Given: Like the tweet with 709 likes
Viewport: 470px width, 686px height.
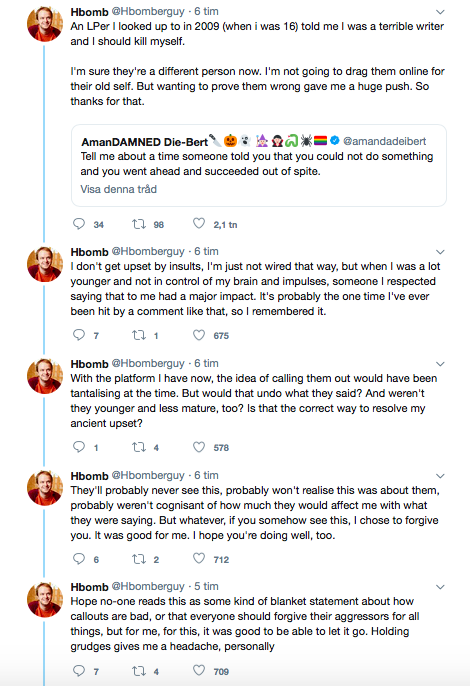Looking at the screenshot, I should (x=199, y=670).
